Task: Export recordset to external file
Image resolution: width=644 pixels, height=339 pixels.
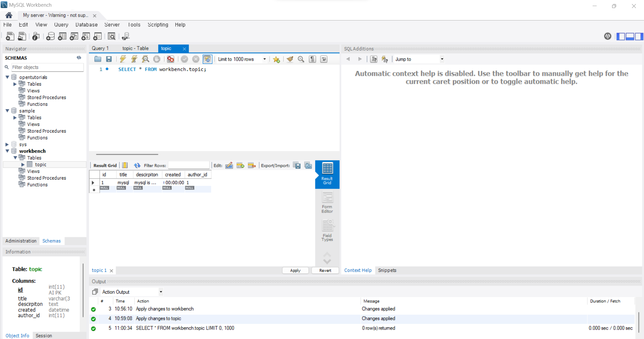Action: coord(297,165)
